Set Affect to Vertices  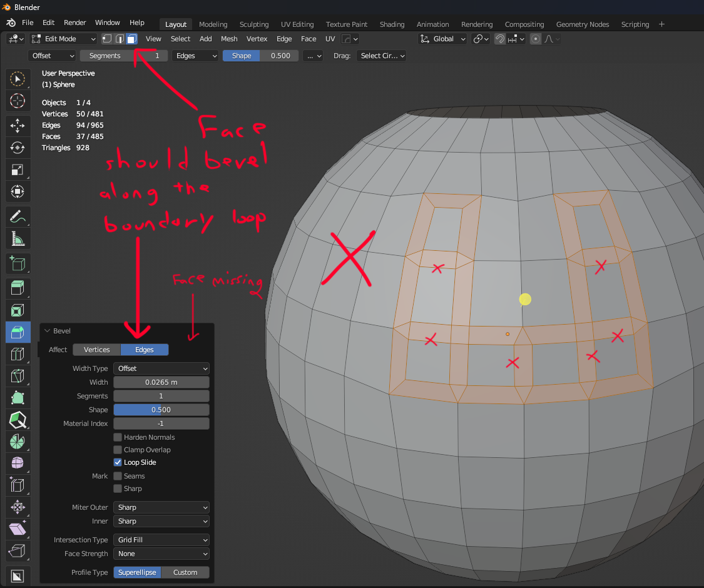pyautogui.click(x=96, y=350)
